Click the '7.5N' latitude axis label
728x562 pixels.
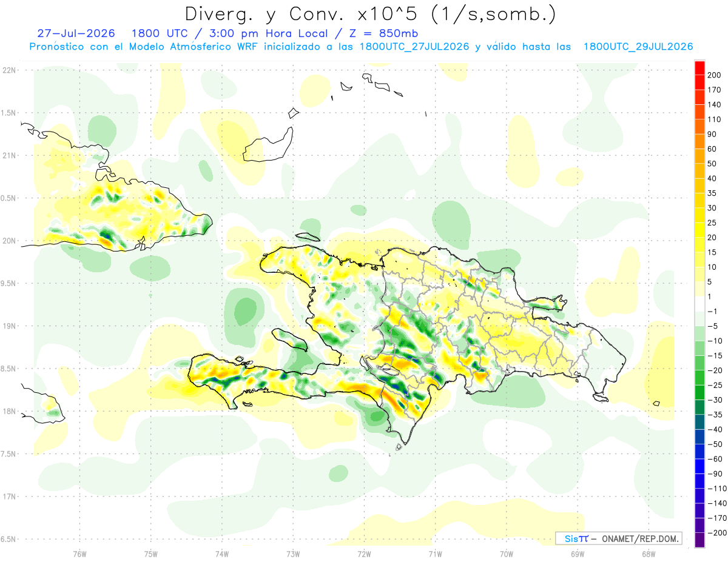(8, 454)
